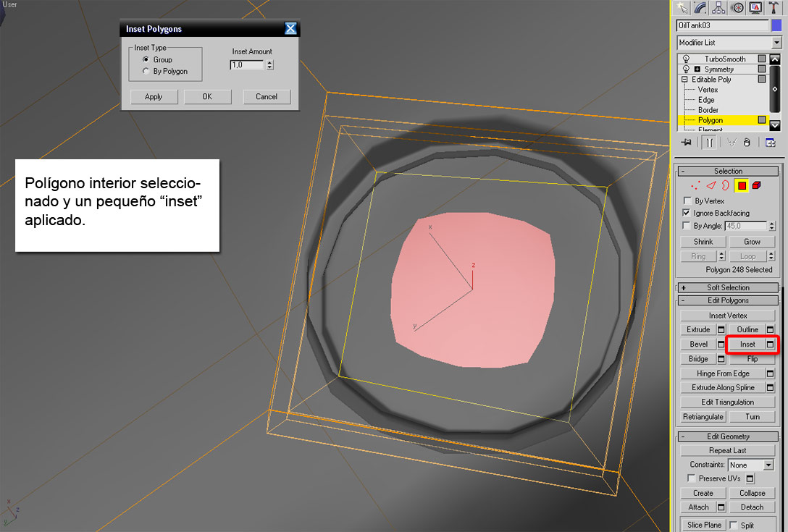Click the Shrink selection button

(x=703, y=242)
